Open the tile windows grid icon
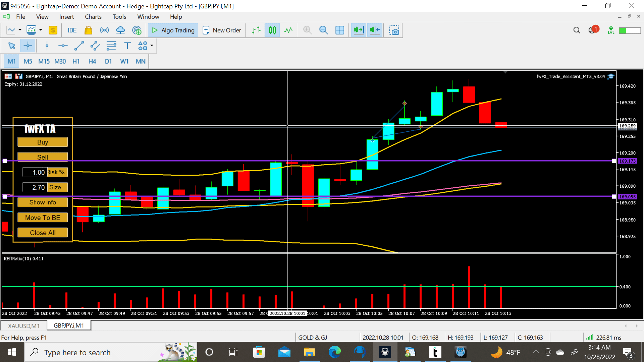Image resolution: width=644 pixels, height=362 pixels. coord(340,30)
